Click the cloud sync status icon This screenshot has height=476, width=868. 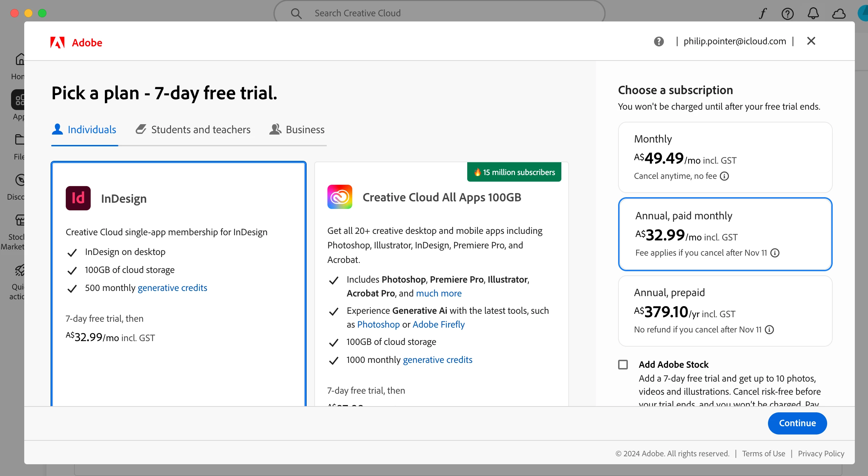tap(839, 13)
